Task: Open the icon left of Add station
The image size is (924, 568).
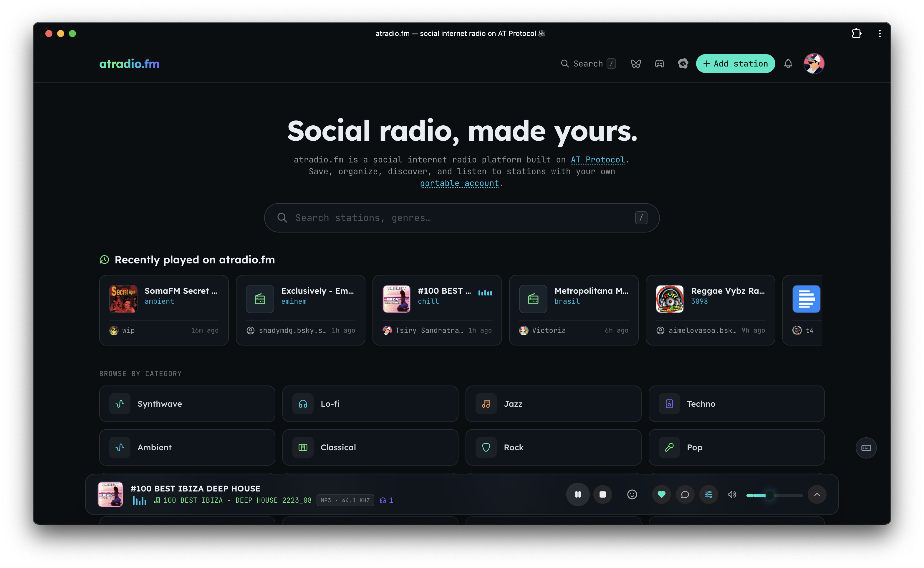Action: [x=683, y=64]
